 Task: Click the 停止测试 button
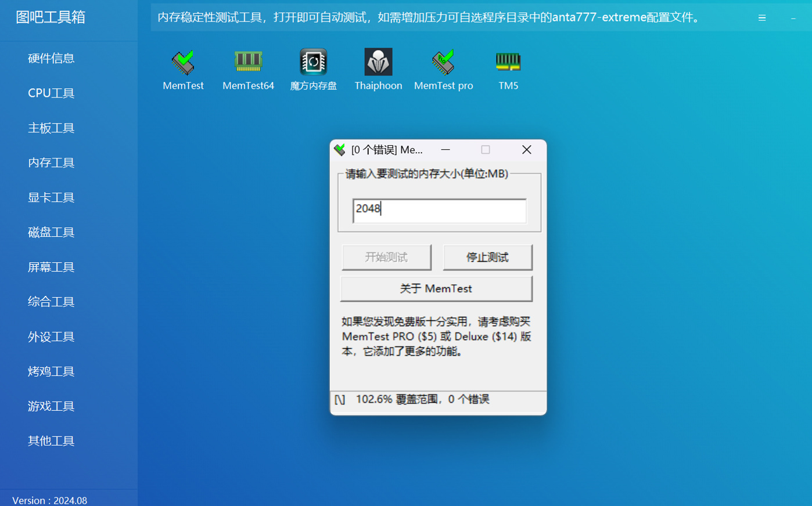487,257
